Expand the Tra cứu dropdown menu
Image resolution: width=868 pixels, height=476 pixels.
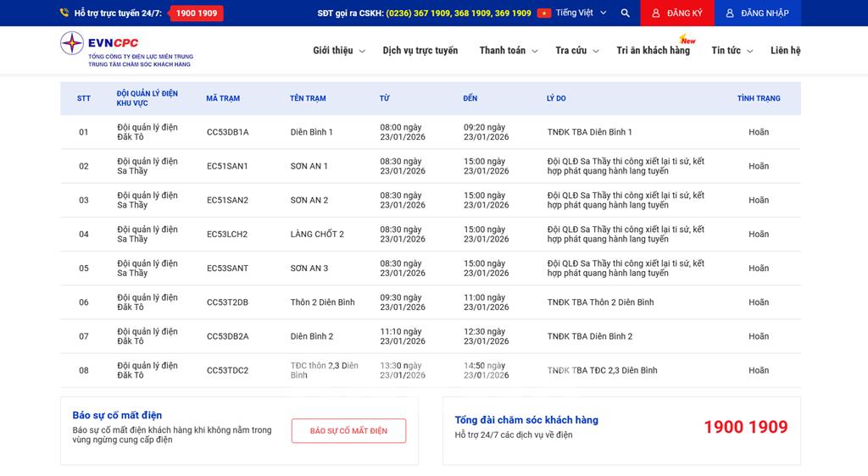click(x=576, y=51)
